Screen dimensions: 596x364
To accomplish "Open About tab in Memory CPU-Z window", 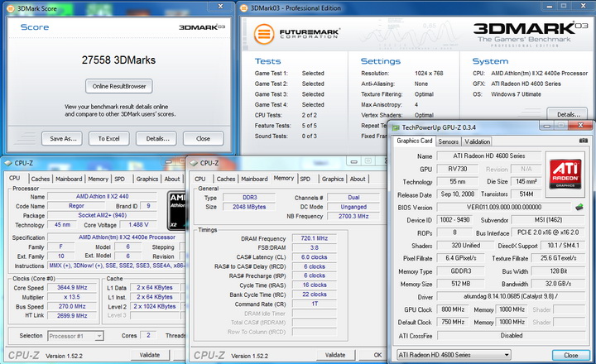I will [x=358, y=179].
